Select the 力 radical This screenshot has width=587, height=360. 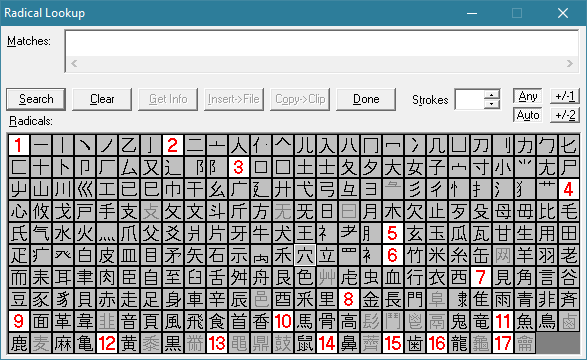(524, 145)
